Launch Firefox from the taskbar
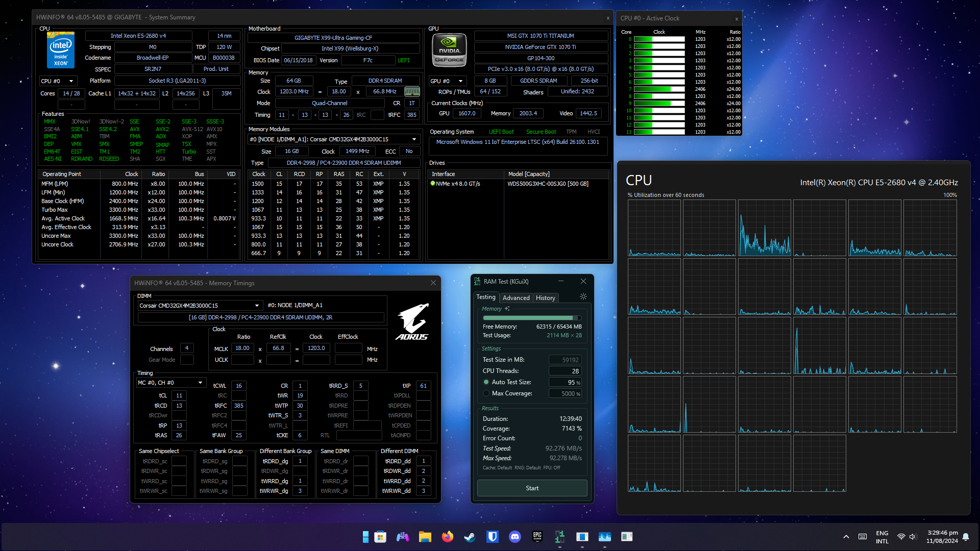The image size is (980, 551). [448, 537]
